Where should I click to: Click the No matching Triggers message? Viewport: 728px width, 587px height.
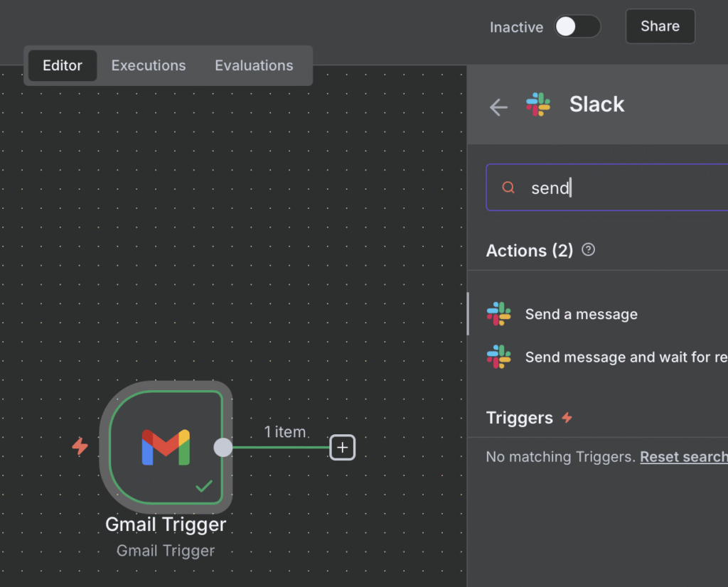click(x=560, y=457)
